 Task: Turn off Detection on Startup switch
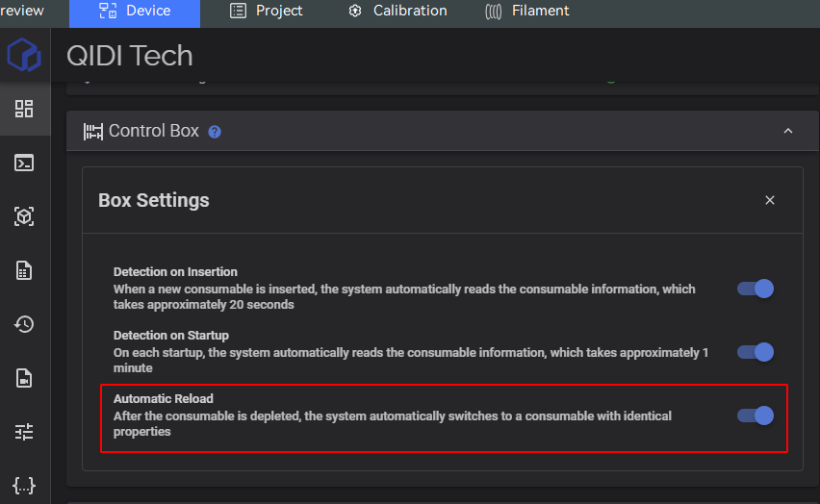tap(756, 352)
